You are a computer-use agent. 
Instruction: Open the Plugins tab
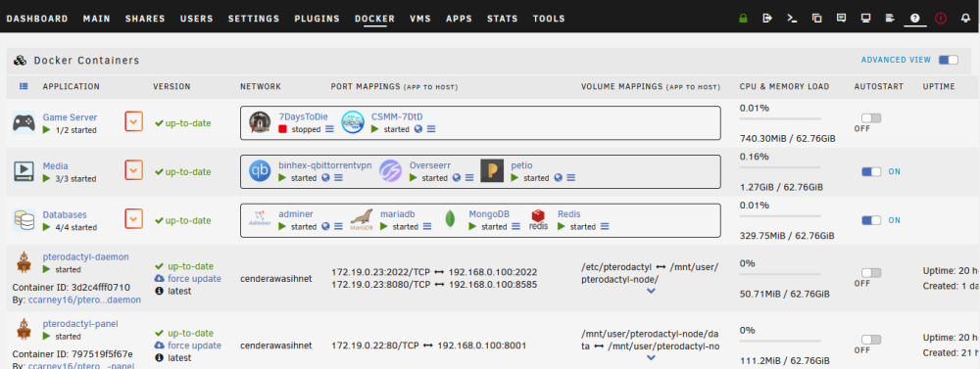coord(317,19)
